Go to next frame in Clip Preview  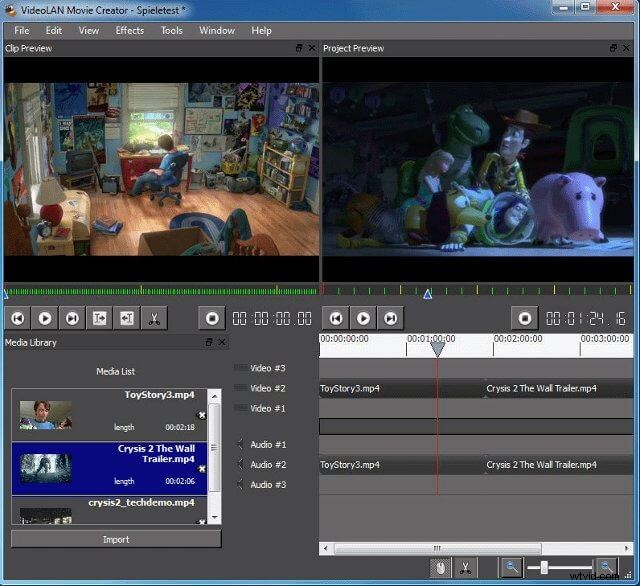tap(72, 318)
